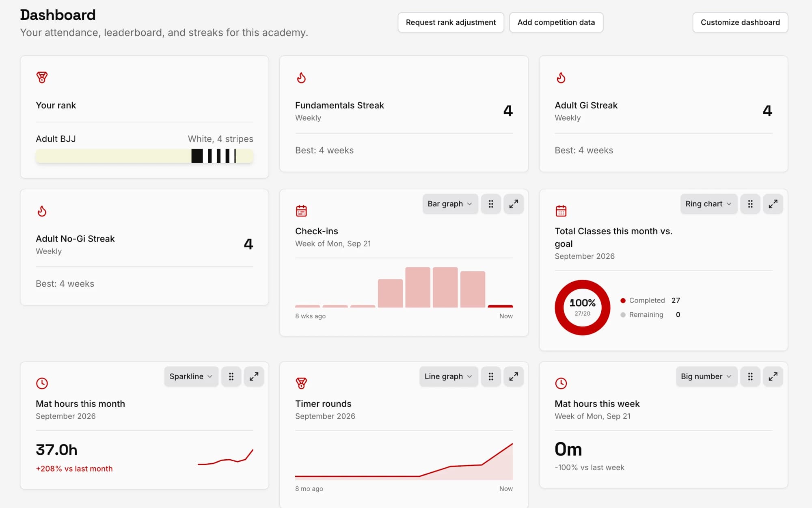This screenshot has height=508, width=812.
Task: Expand the Mat hours this week card
Action: (773, 376)
